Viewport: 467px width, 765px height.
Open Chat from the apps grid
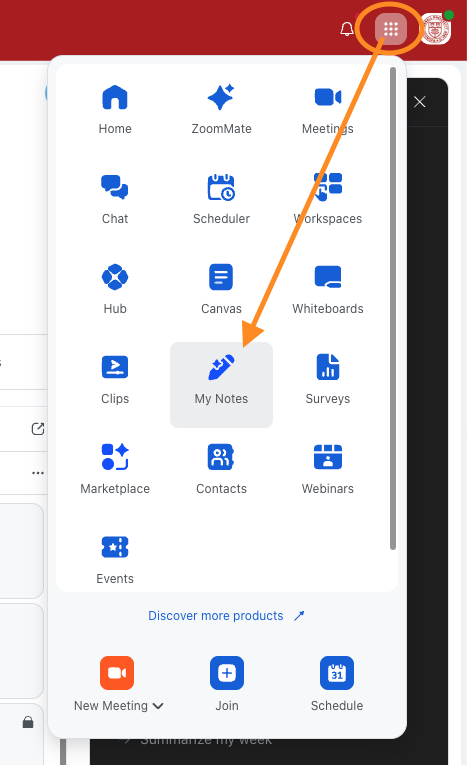(115, 199)
